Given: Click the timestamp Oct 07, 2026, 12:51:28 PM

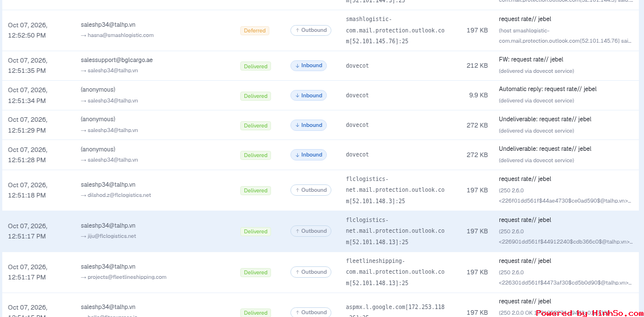Looking at the screenshot, I should 27,155.
